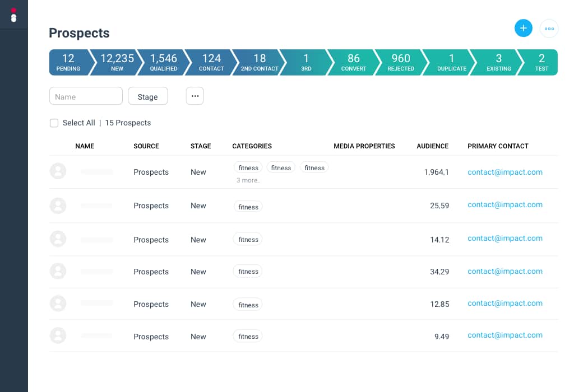Click the Name search input field

pyautogui.click(x=86, y=96)
